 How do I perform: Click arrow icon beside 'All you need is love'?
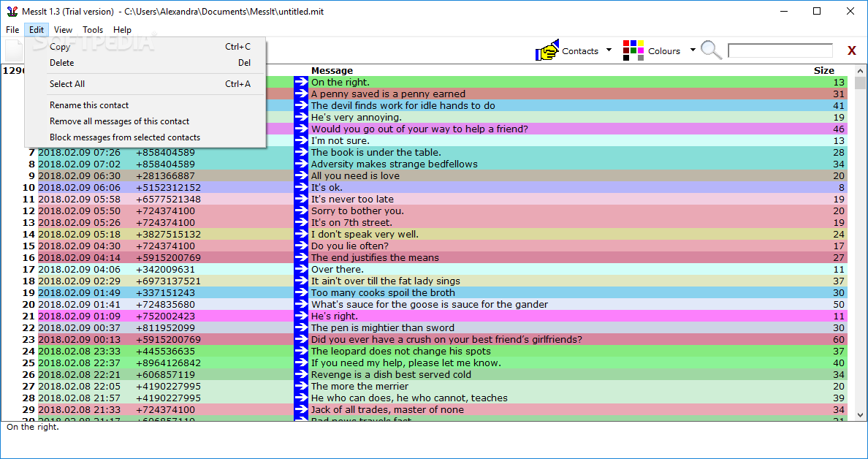click(300, 175)
